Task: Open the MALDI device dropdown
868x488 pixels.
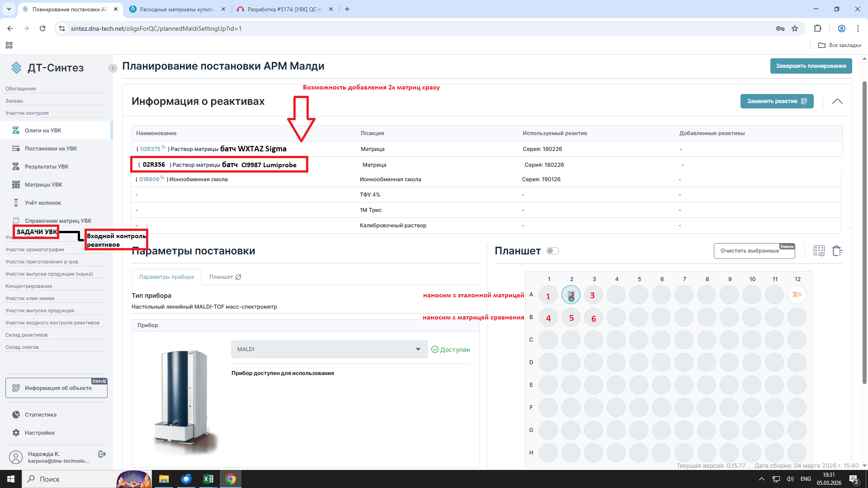Action: click(x=329, y=349)
